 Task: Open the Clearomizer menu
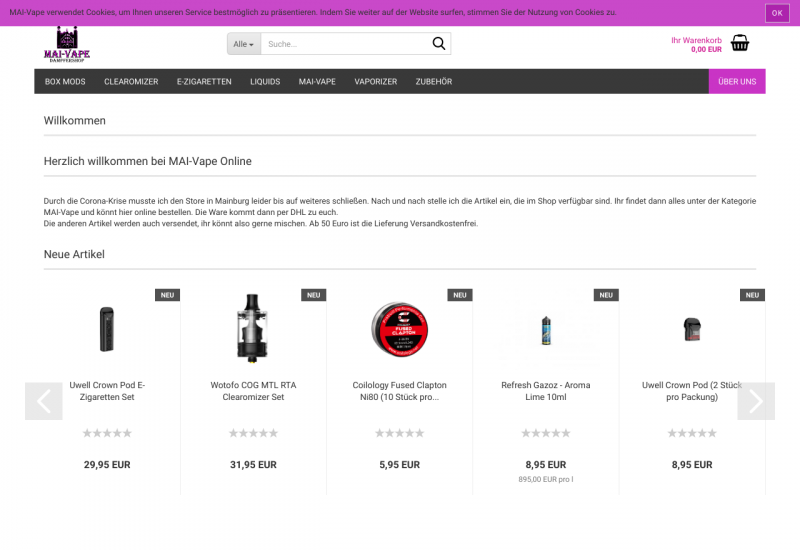click(131, 82)
